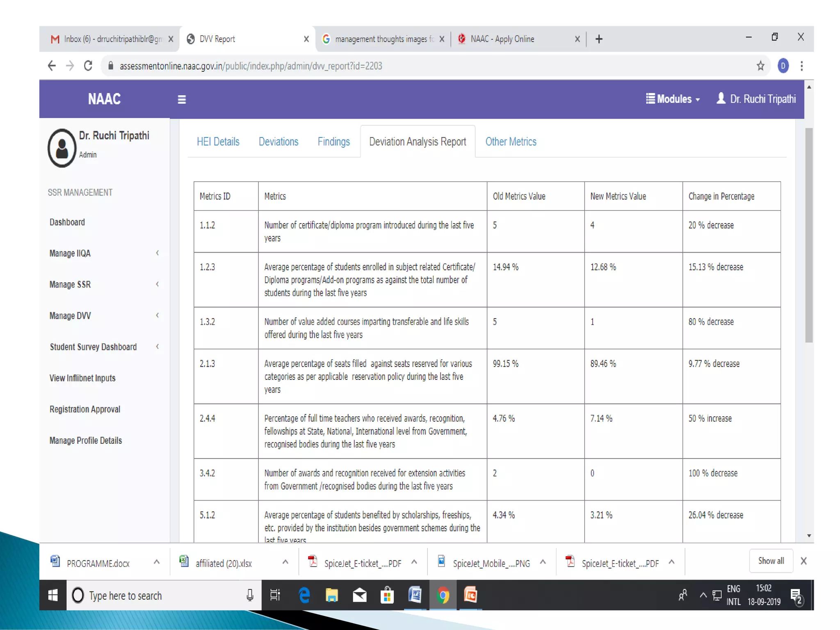This screenshot has width=840, height=630.
Task: Click the hamburger menu icon beside NAAC
Action: 182,99
